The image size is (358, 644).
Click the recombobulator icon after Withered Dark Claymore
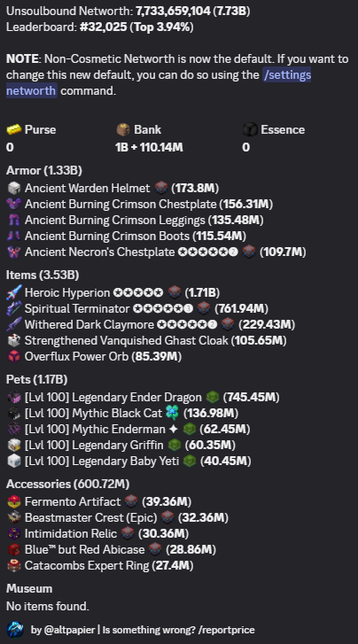click(228, 324)
